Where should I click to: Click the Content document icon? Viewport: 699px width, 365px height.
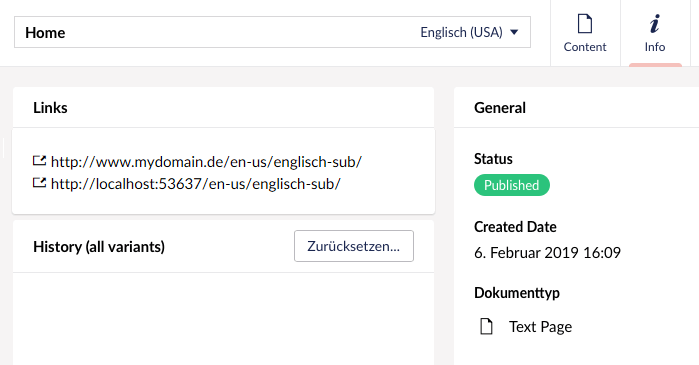585,24
